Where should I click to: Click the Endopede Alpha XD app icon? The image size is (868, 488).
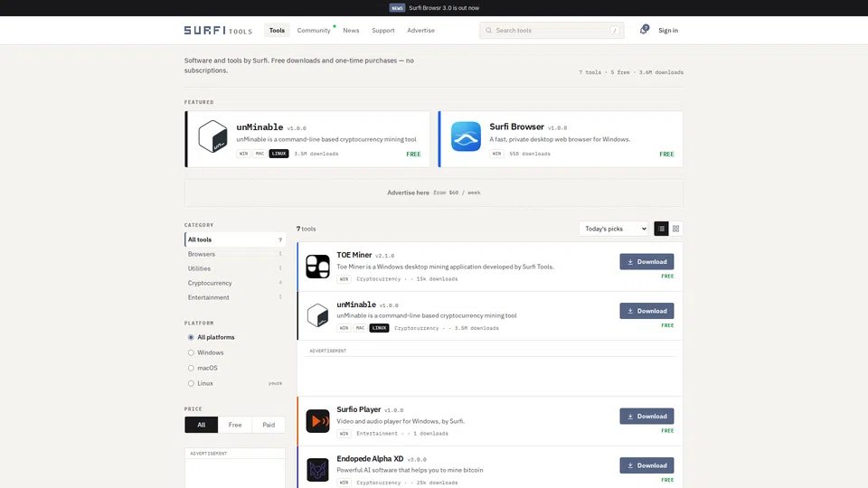(x=317, y=470)
